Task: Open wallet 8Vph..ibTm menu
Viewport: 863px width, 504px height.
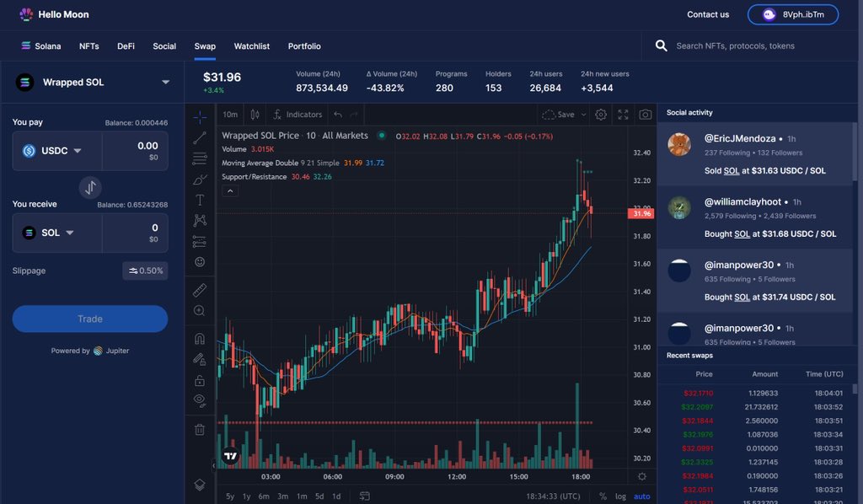Action: coord(792,14)
